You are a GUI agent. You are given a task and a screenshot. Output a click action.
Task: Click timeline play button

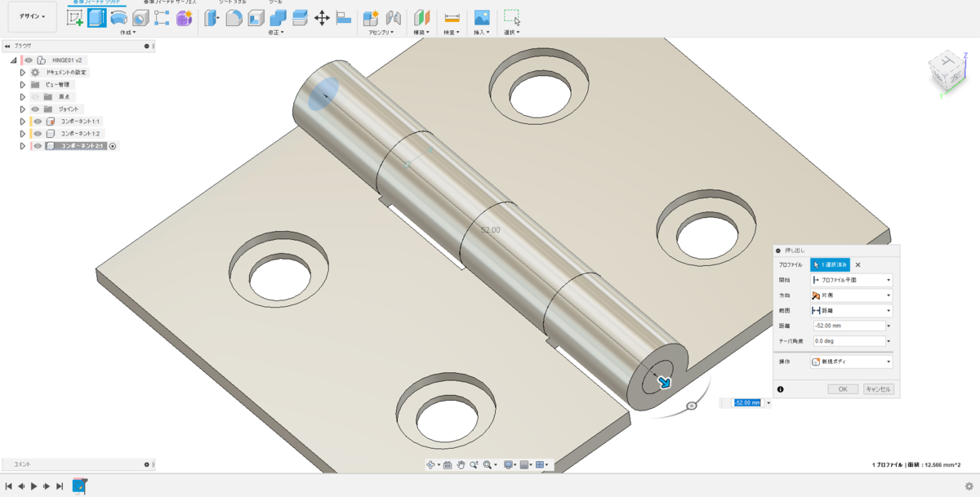tap(33, 486)
